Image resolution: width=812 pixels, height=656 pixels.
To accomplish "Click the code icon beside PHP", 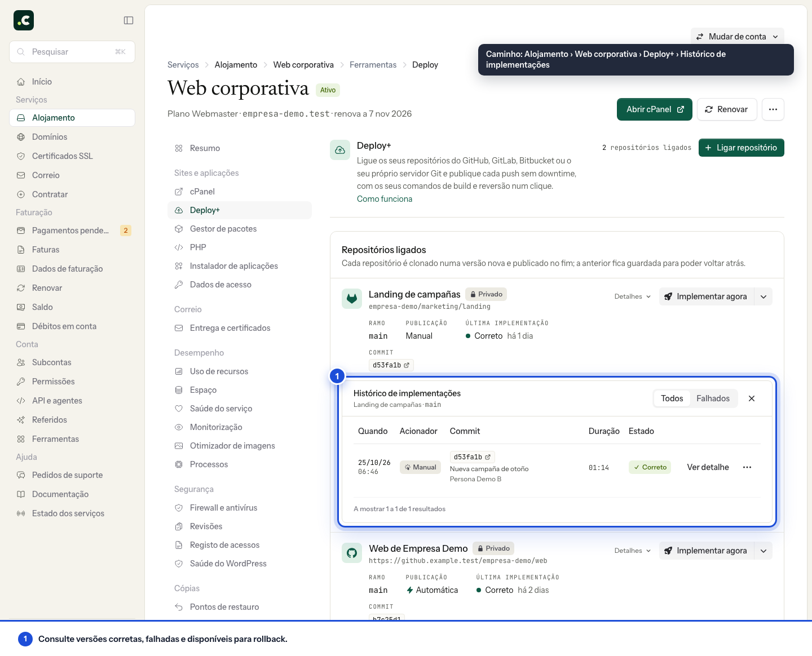I will pos(179,247).
